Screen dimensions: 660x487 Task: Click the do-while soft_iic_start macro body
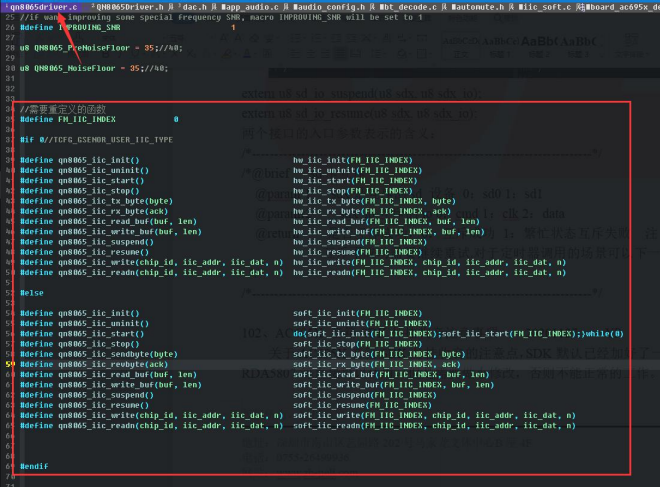(458, 334)
